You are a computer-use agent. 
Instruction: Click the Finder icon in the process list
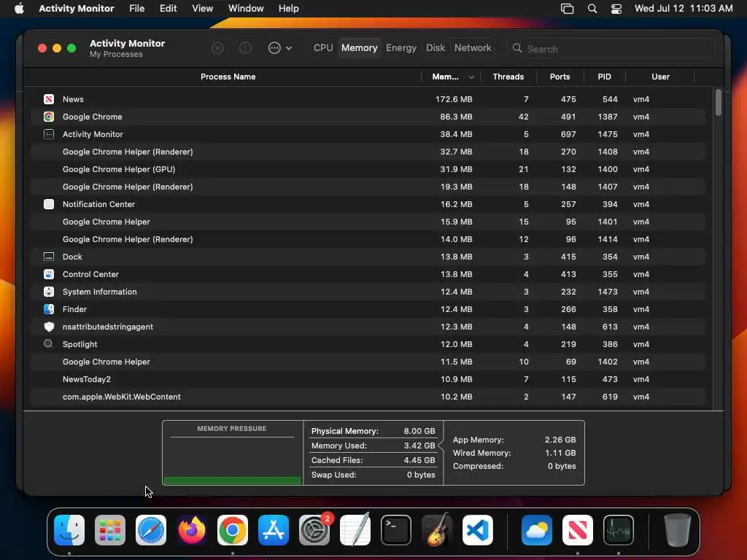49,309
